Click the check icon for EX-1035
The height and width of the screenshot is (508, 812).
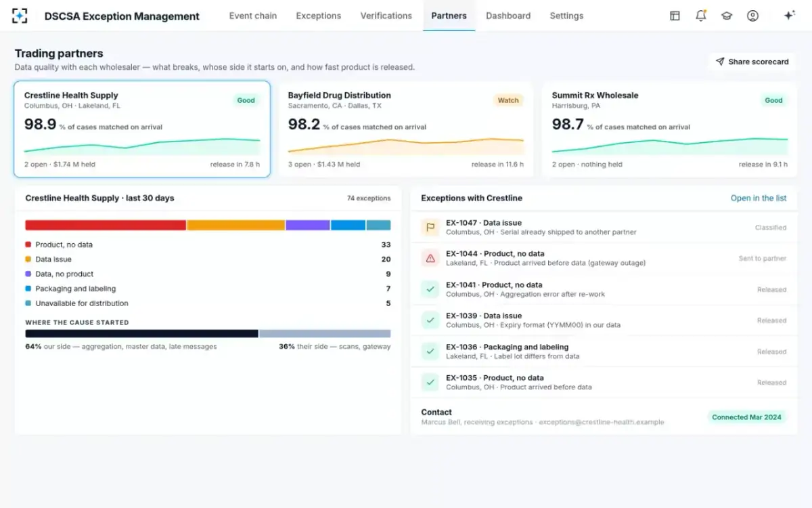point(430,382)
